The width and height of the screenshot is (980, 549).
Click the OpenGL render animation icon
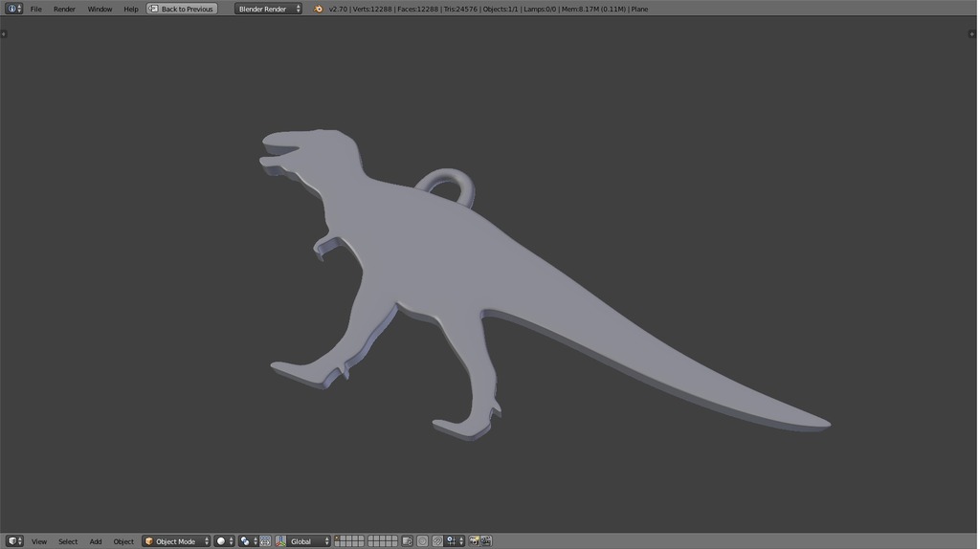[485, 541]
